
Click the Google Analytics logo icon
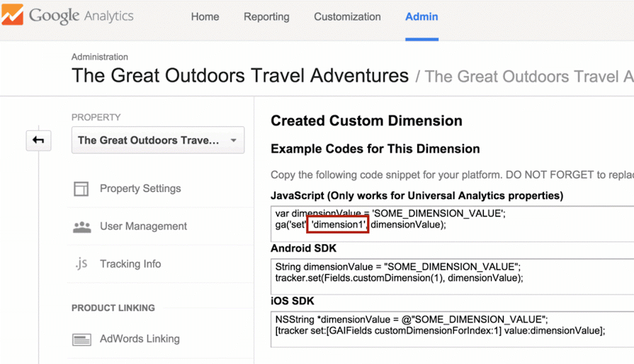click(12, 15)
